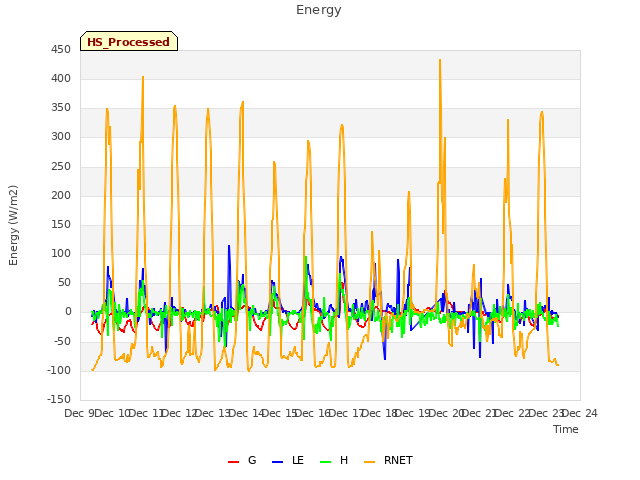Viewport: 640px width, 480px height.
Task: Click the orange RNET legend line swatch
Action: (369, 462)
